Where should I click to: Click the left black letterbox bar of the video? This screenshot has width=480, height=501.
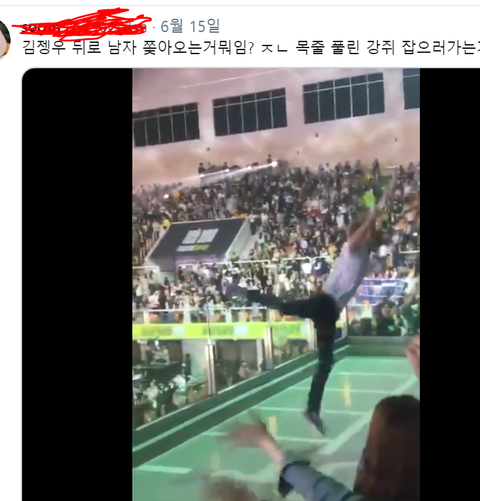click(77, 284)
